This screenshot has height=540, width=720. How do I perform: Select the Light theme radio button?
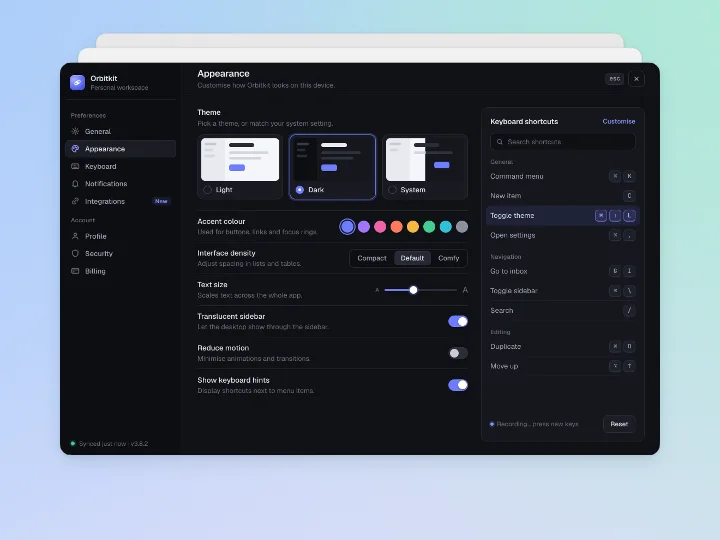tap(208, 190)
